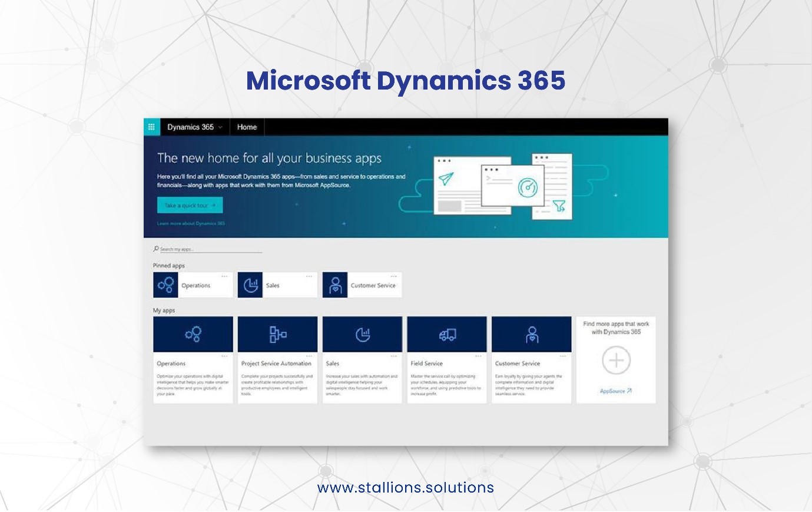
Task: Click Sales title in My apps card
Action: point(333,364)
